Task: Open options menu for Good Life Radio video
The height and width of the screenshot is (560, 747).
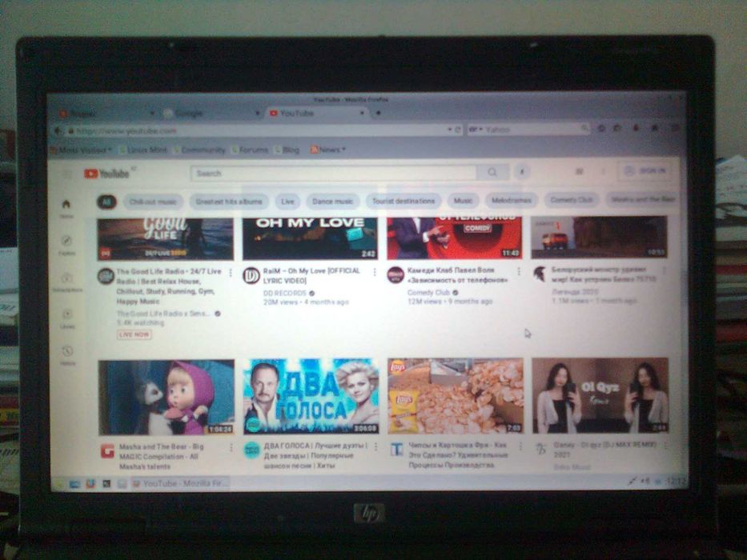Action: click(x=231, y=272)
